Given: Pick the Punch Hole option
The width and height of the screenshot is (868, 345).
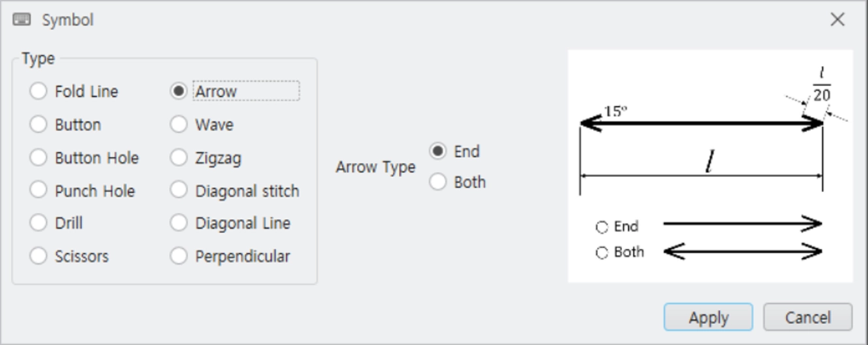Looking at the screenshot, I should [x=82, y=191].
